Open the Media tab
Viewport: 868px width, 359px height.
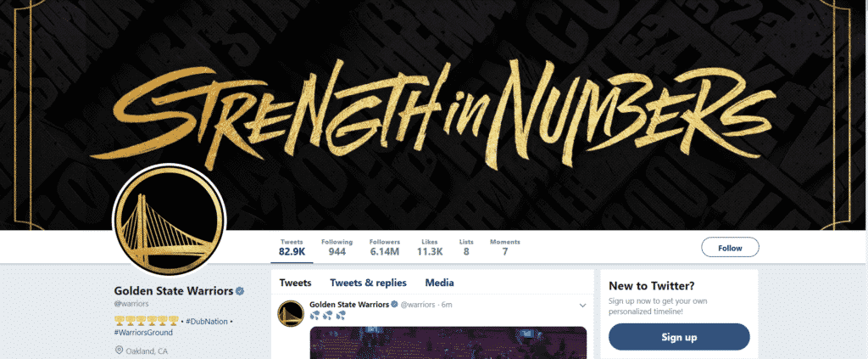tap(440, 283)
